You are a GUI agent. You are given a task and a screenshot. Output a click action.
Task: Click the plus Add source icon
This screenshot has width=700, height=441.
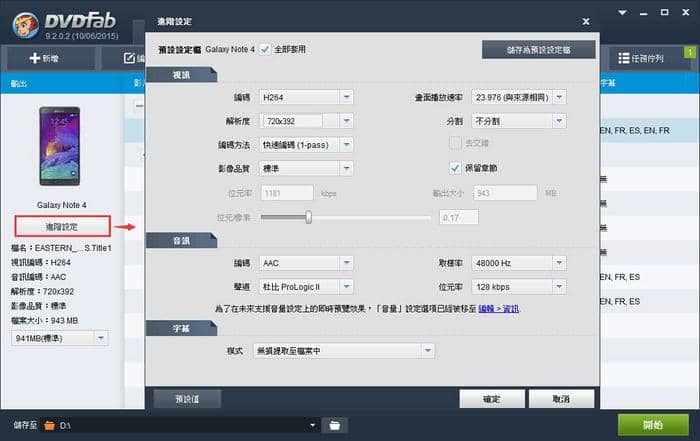click(x=34, y=58)
